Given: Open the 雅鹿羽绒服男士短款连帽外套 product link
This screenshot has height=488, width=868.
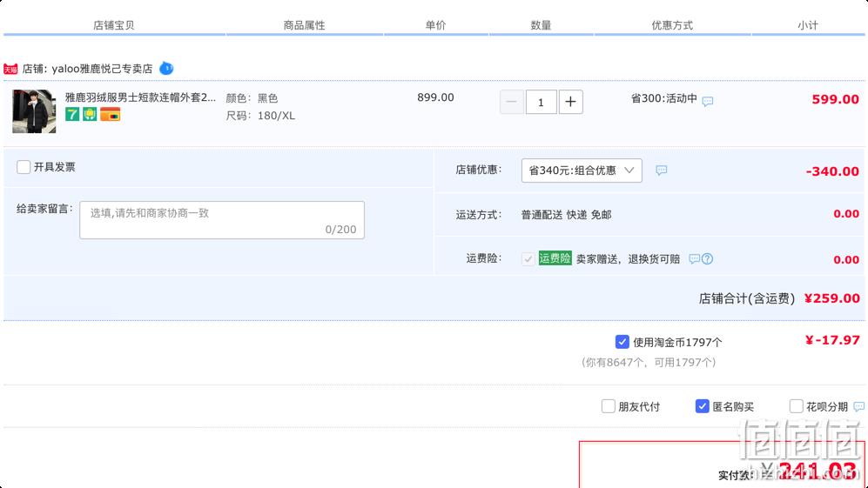Looking at the screenshot, I should click(141, 97).
